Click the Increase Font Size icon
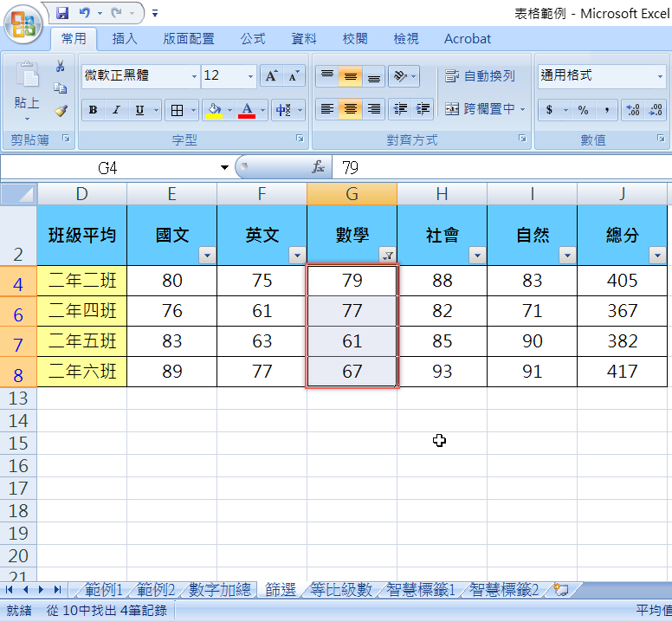 point(272,76)
